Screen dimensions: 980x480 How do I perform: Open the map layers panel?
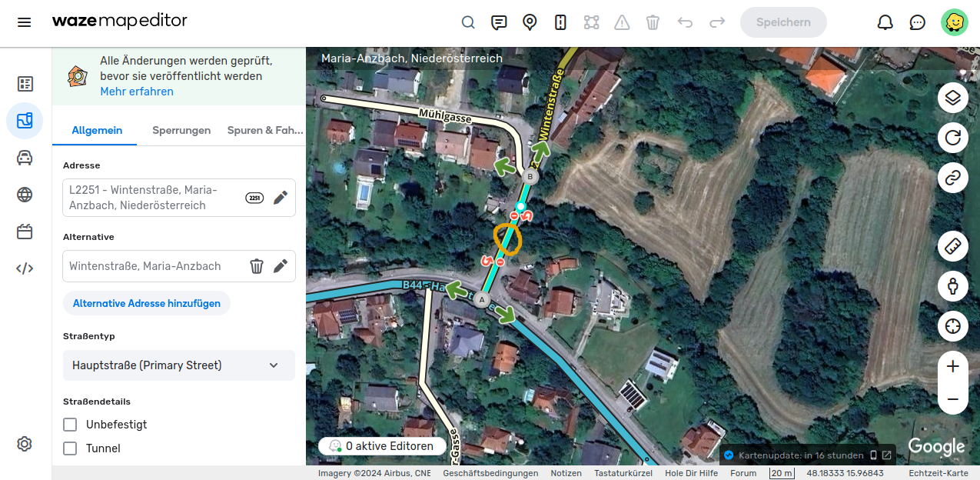[x=952, y=98]
